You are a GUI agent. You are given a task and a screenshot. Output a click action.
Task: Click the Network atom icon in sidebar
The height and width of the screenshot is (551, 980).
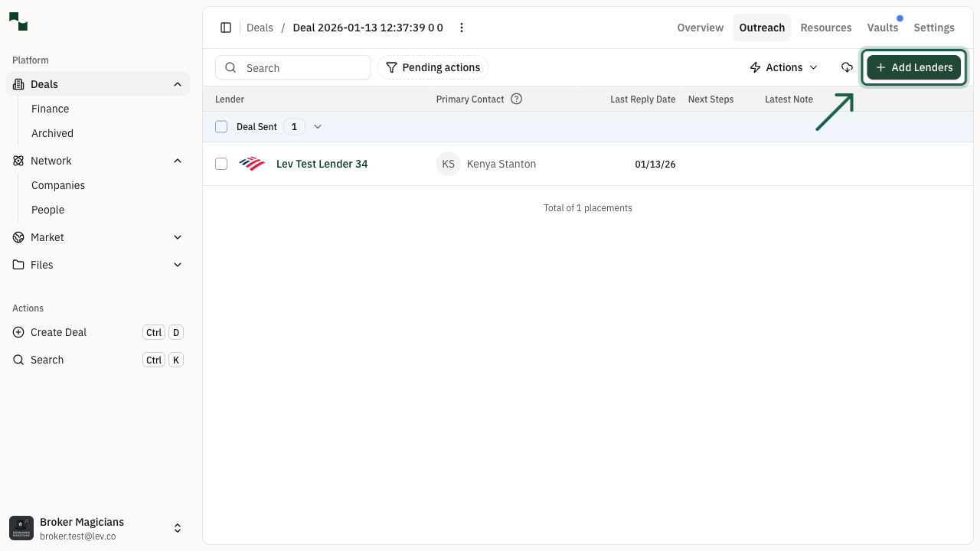17,161
